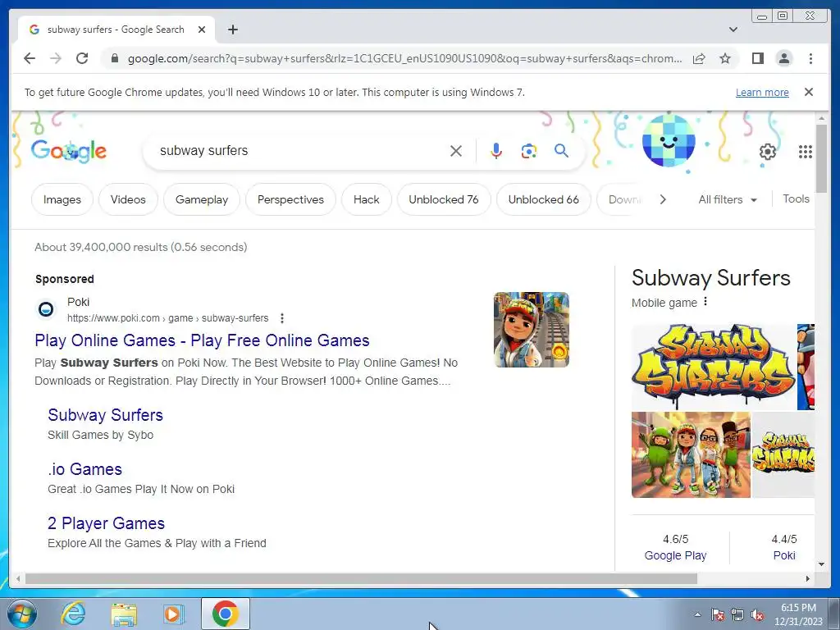This screenshot has height=630, width=840.
Task: Click the vertical scrollbar thumb
Action: 821,158
